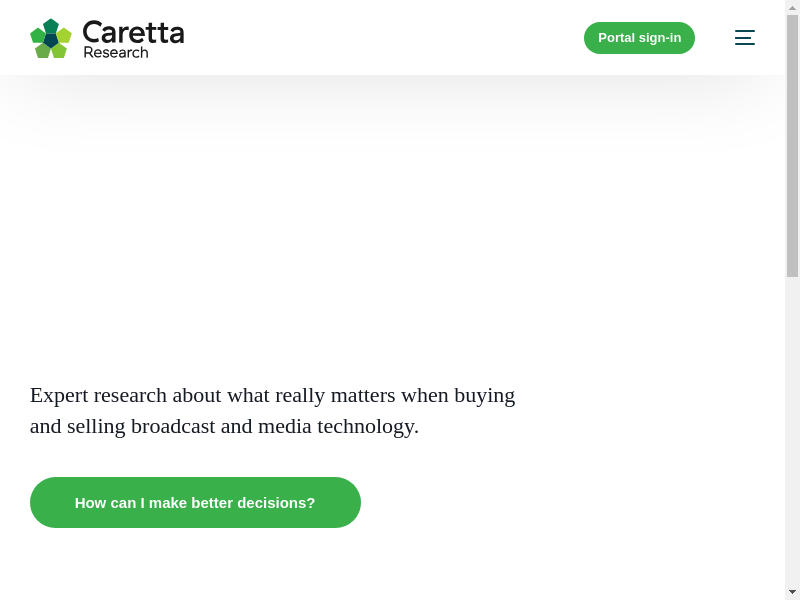Viewport: 800px width, 600px height.
Task: Click the scrollbar track below the thumb
Action: (x=792, y=430)
